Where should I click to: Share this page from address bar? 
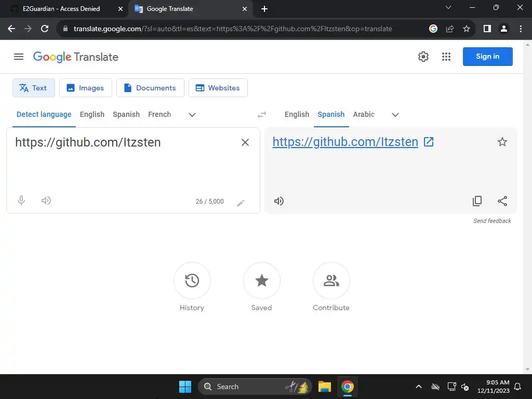click(450, 29)
